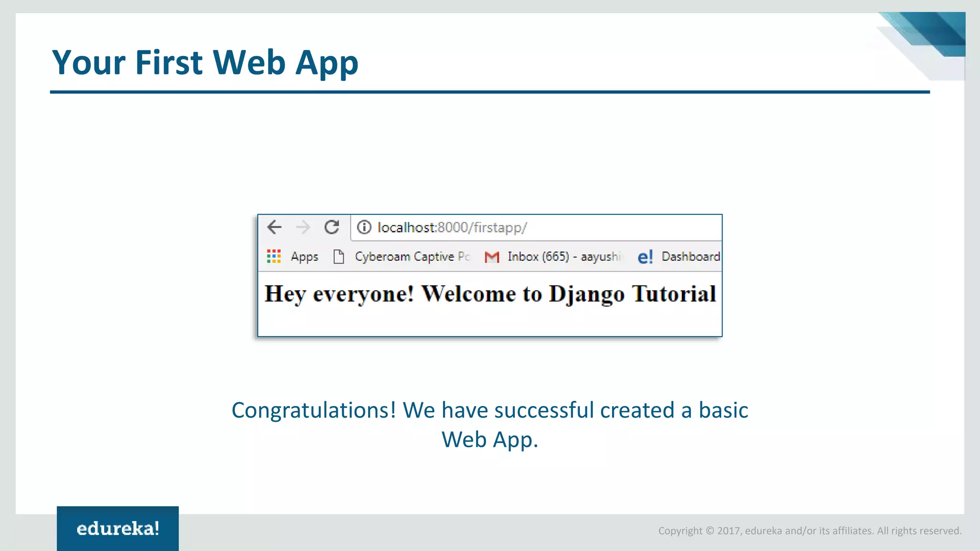The width and height of the screenshot is (980, 551).
Task: Click the Congratulations message text
Action: click(x=490, y=425)
